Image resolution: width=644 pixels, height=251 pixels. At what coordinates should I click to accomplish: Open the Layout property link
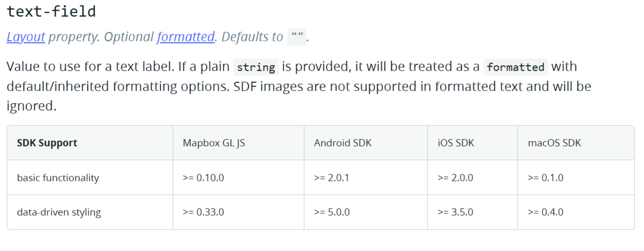click(x=26, y=37)
